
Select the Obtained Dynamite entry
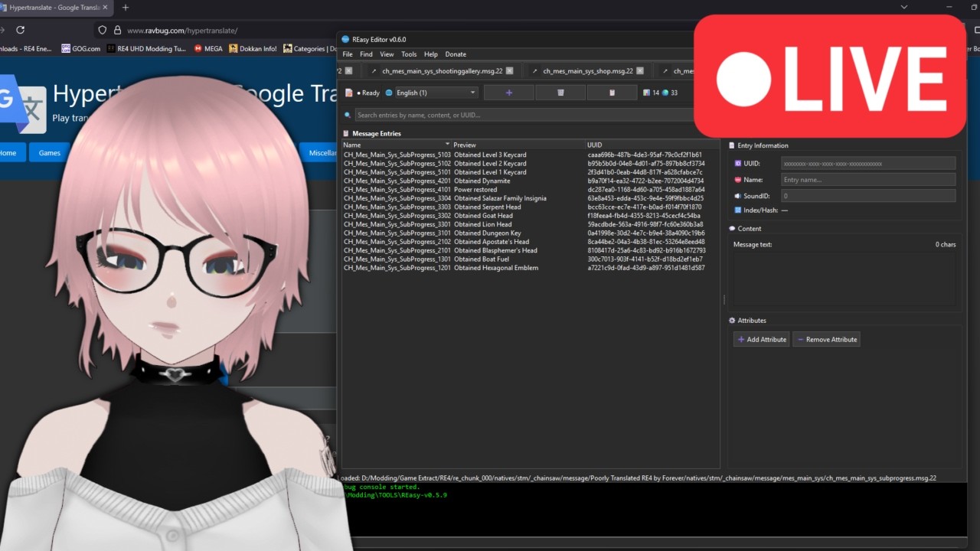coord(531,181)
